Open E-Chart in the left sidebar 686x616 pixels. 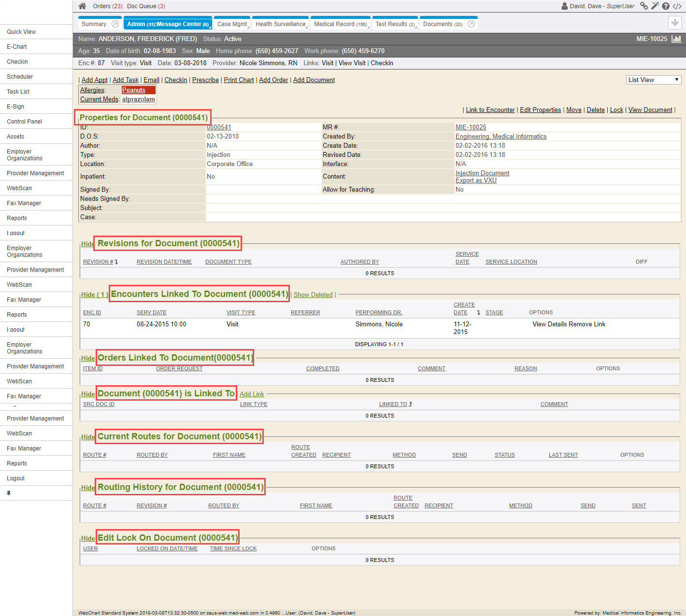click(17, 47)
